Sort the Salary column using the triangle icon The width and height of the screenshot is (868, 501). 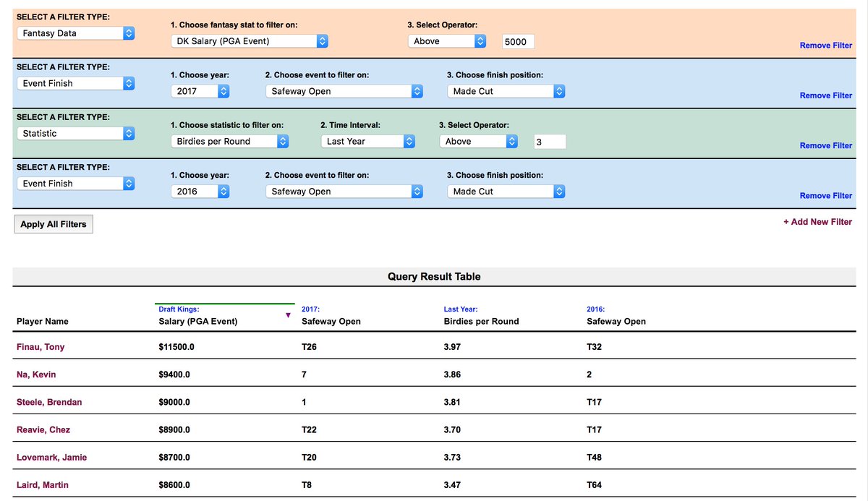tap(288, 315)
